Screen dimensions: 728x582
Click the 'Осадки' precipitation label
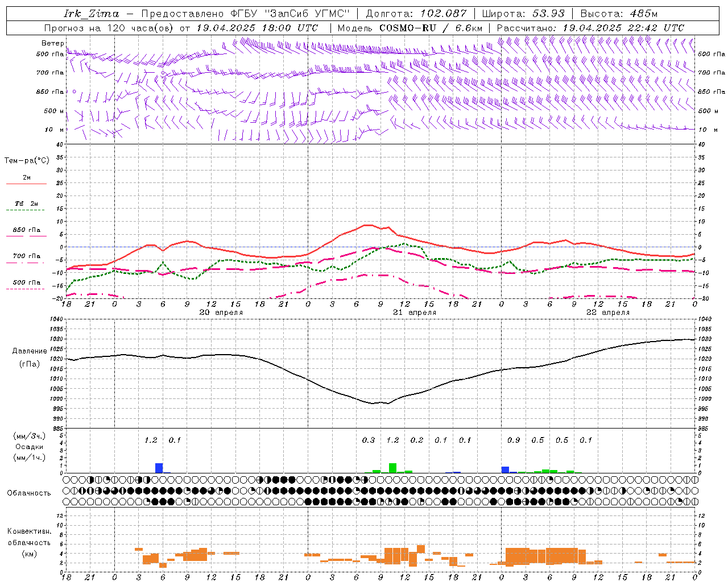pyautogui.click(x=30, y=447)
